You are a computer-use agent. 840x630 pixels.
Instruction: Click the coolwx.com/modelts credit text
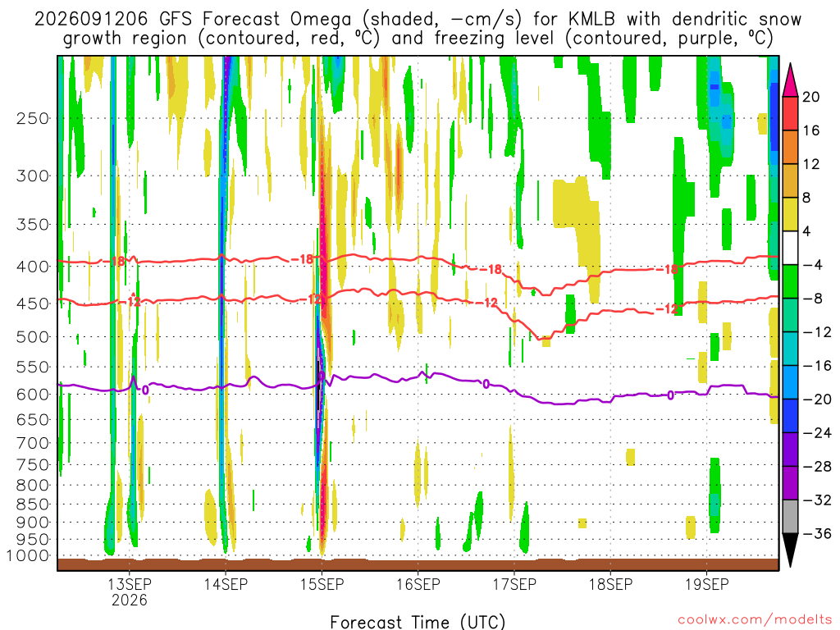click(x=755, y=620)
